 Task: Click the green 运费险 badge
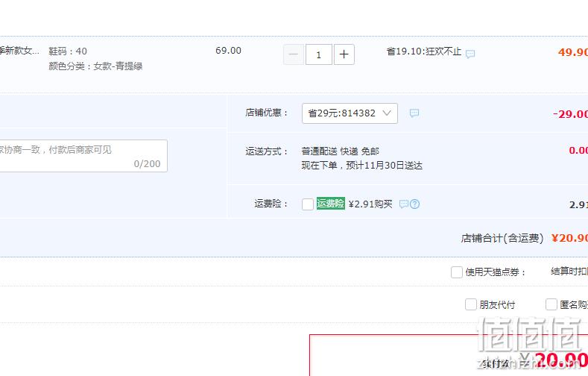pos(330,204)
